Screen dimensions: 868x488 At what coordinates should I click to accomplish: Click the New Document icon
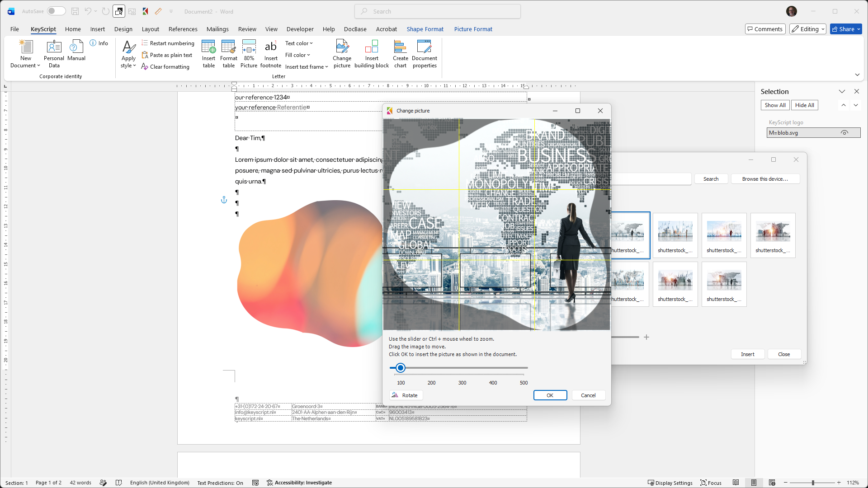pos(26,54)
